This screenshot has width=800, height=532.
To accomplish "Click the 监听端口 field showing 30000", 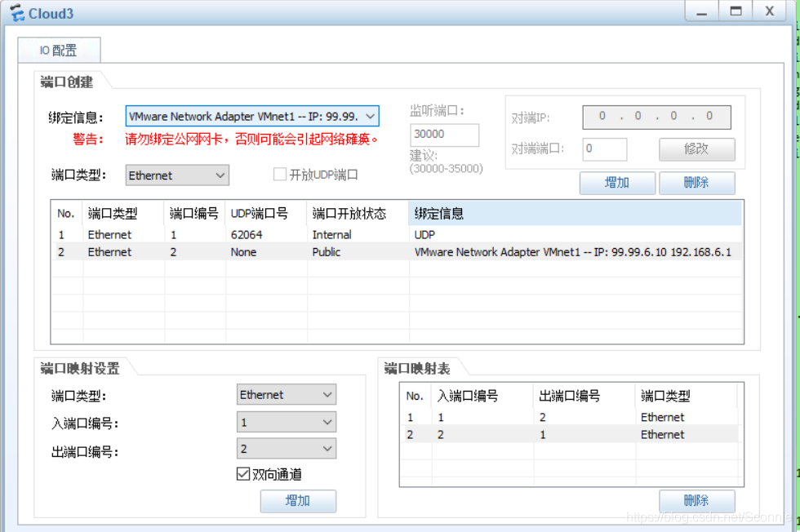I will [x=444, y=135].
